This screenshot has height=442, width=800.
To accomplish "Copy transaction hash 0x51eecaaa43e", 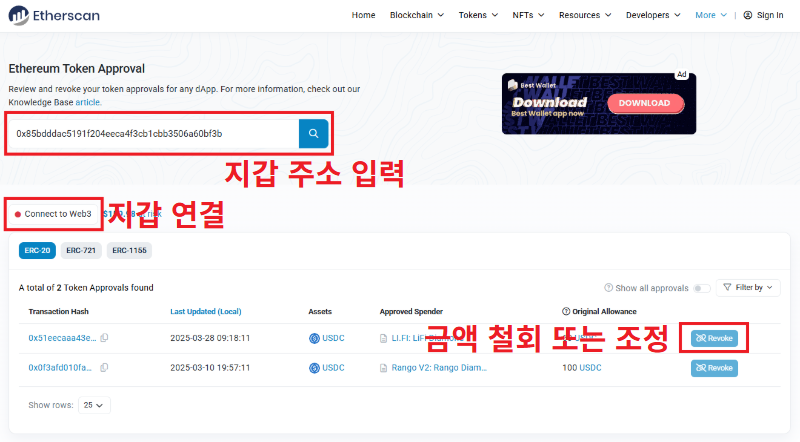I will [x=104, y=338].
